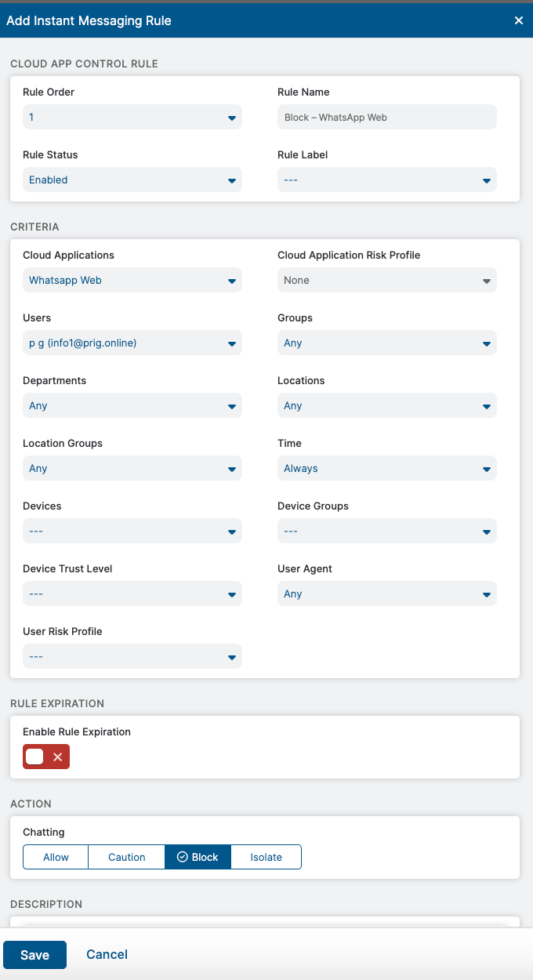The height and width of the screenshot is (980, 533).
Task: Toggle the Enable Rule Expiration switch
Action: pyautogui.click(x=46, y=757)
